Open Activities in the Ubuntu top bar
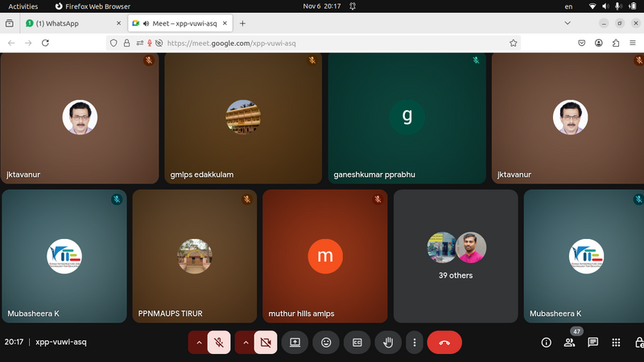644x362 pixels. pyautogui.click(x=23, y=6)
